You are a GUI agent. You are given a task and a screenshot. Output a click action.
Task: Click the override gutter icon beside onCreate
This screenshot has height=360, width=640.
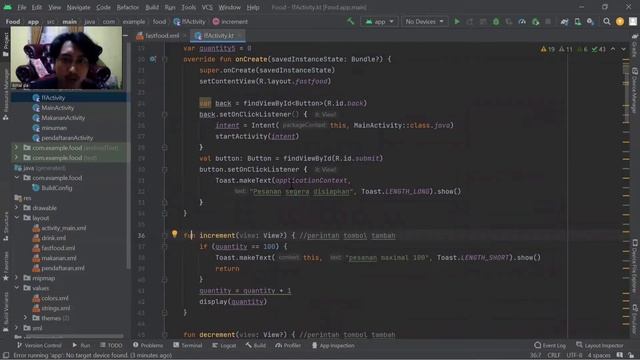pos(153,59)
